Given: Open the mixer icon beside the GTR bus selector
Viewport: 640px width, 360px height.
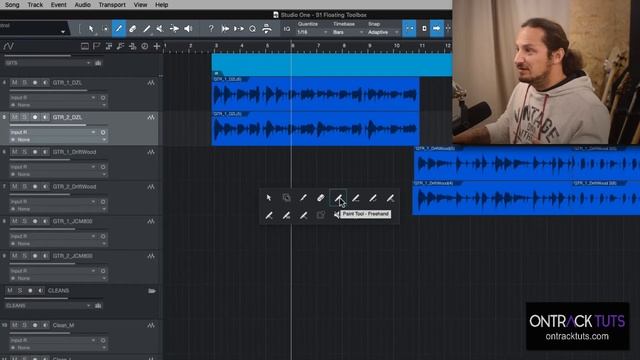Looking at the screenshot, I should [x=98, y=63].
